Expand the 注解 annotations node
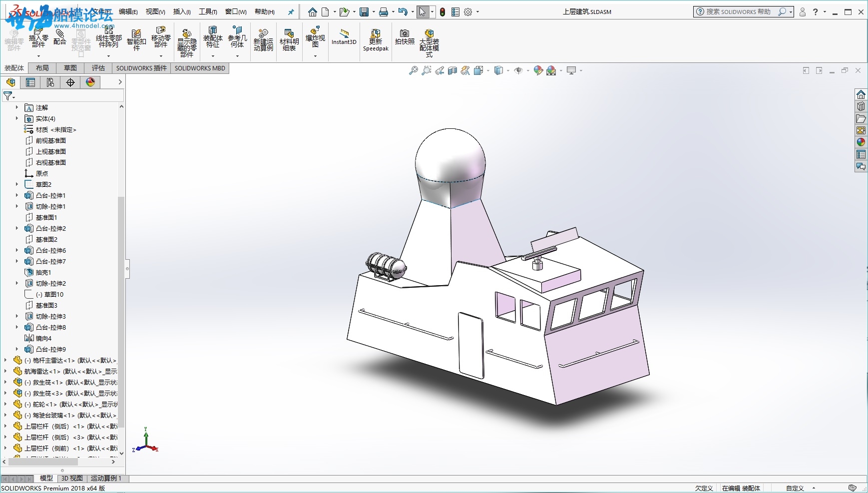Viewport: 868px width, 493px height. pos(16,107)
